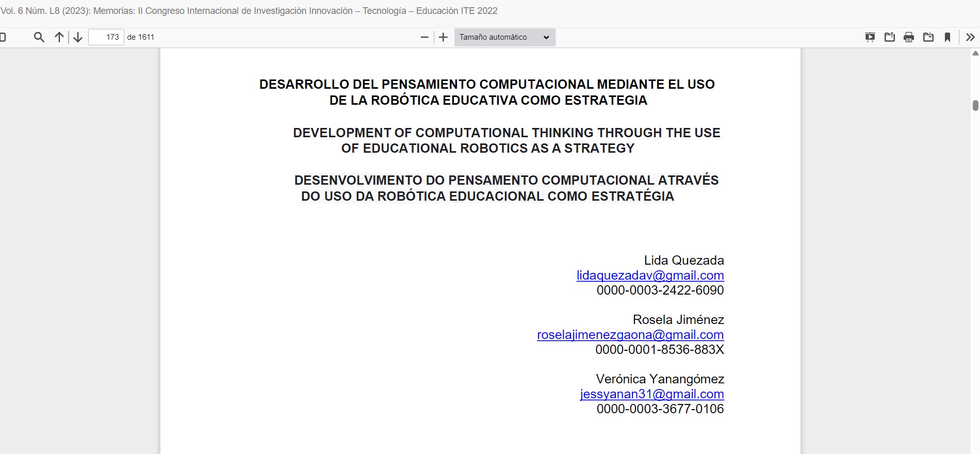Click the page number field showing 173
980x454 pixels.
click(106, 37)
